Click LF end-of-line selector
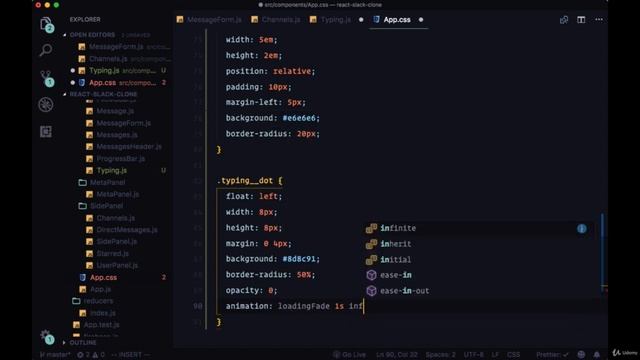640x360 pixels. pos(495,355)
